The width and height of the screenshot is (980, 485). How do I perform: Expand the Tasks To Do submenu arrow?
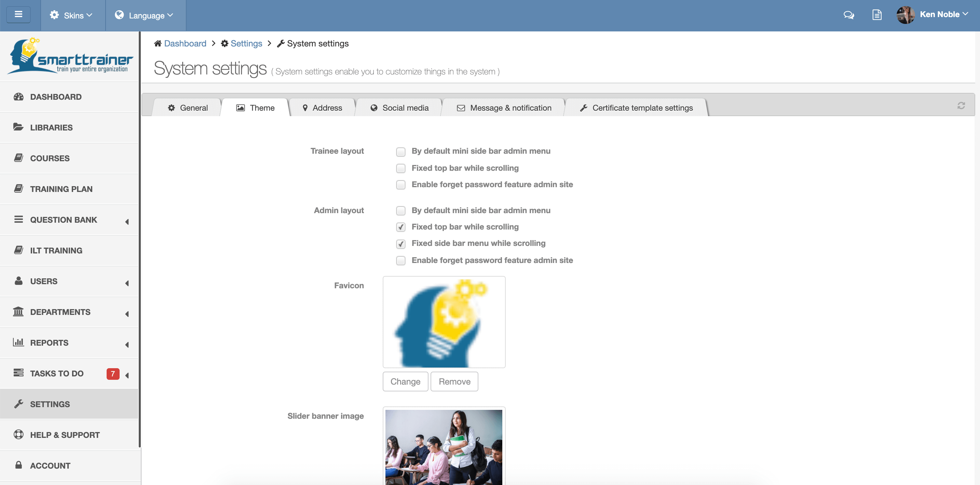(x=127, y=376)
